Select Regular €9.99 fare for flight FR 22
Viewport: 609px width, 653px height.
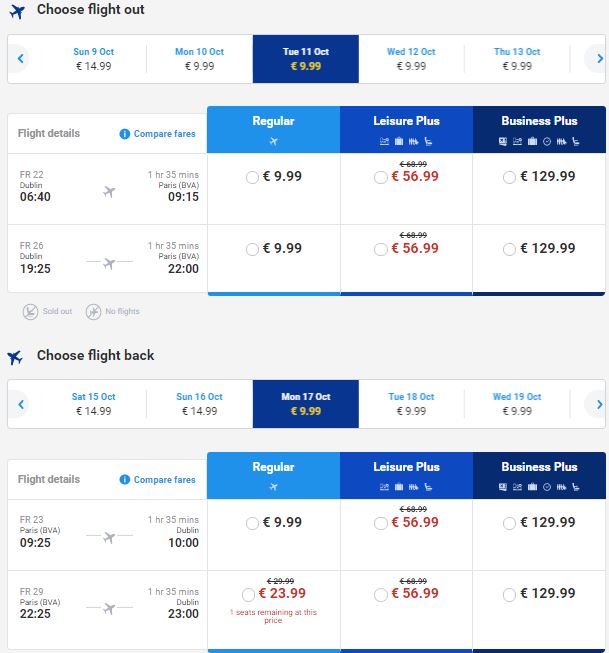[x=252, y=177]
